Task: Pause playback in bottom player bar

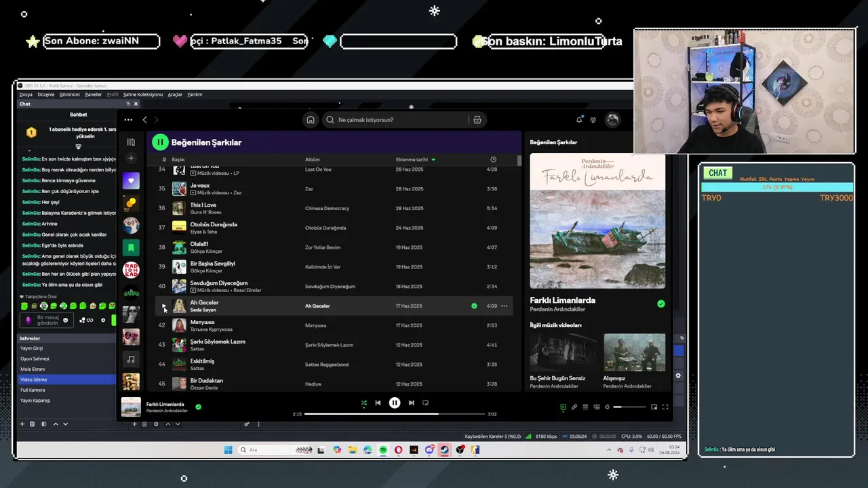Action: point(395,403)
